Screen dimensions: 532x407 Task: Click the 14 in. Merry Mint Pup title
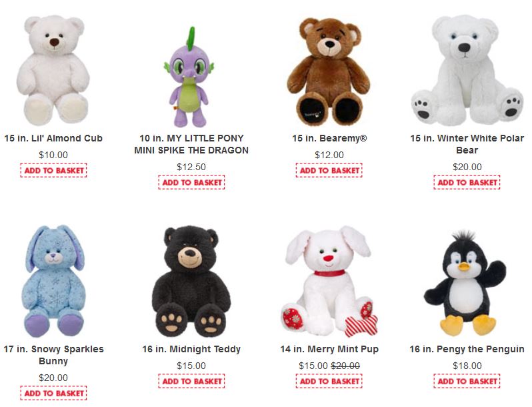pos(329,349)
